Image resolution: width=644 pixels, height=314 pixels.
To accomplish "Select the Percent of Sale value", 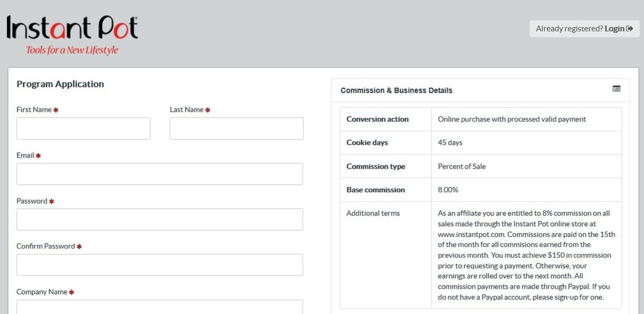I will [462, 167].
